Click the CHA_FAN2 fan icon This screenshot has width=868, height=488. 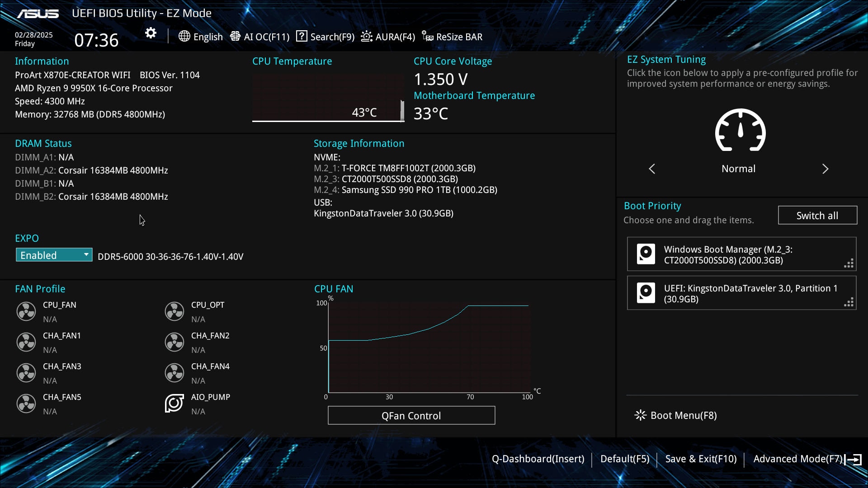(x=175, y=342)
